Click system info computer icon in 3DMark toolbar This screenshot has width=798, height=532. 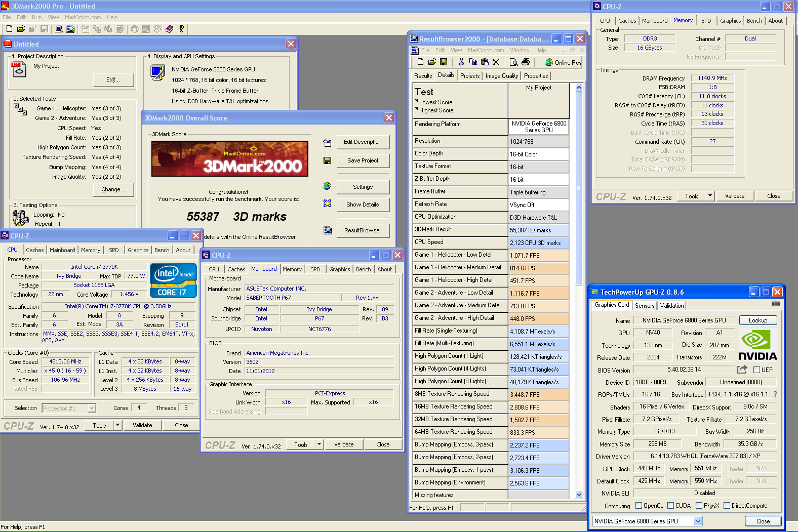59,29
